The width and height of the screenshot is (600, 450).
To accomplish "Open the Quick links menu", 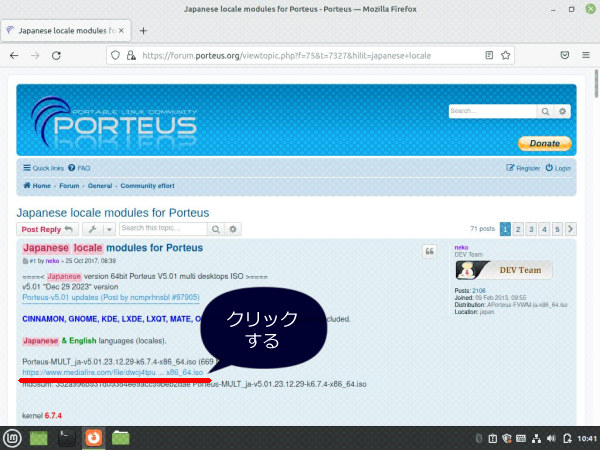I will [43, 168].
